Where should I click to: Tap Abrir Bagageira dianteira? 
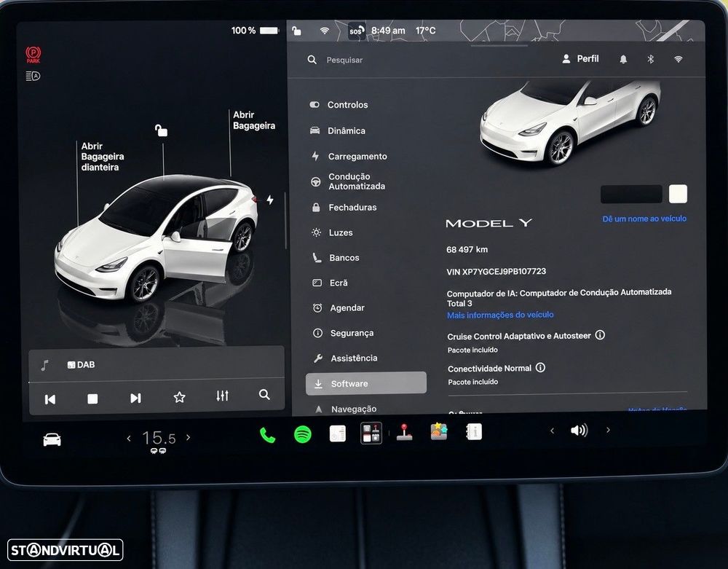coord(102,157)
